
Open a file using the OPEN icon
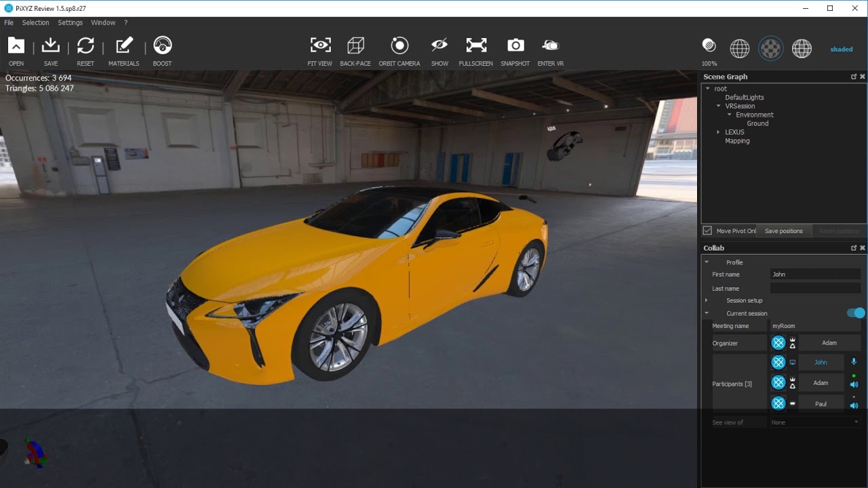(x=16, y=47)
